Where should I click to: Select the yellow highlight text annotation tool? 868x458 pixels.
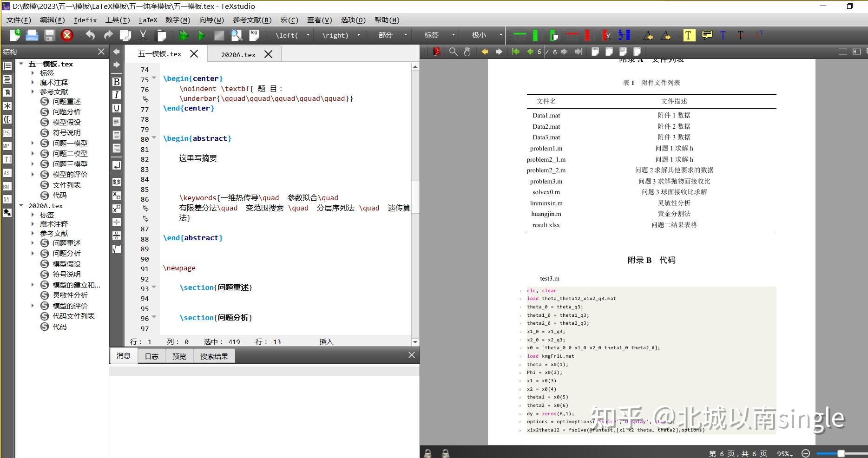tap(689, 35)
